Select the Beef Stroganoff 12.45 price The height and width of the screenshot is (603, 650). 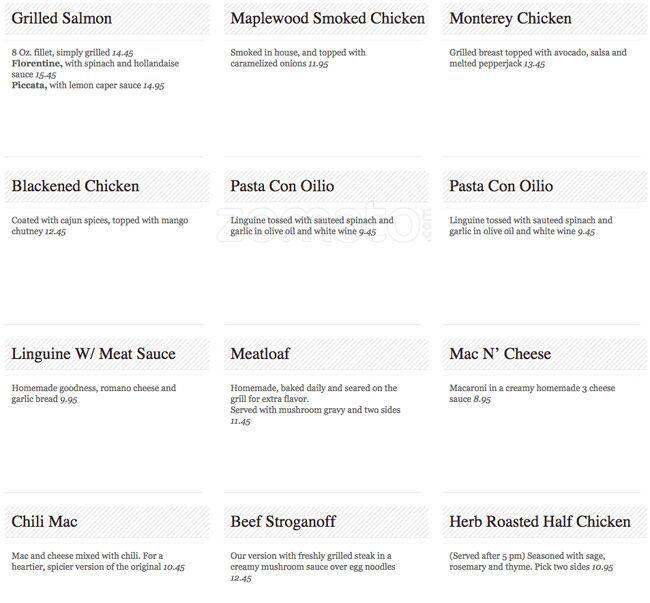[240, 578]
